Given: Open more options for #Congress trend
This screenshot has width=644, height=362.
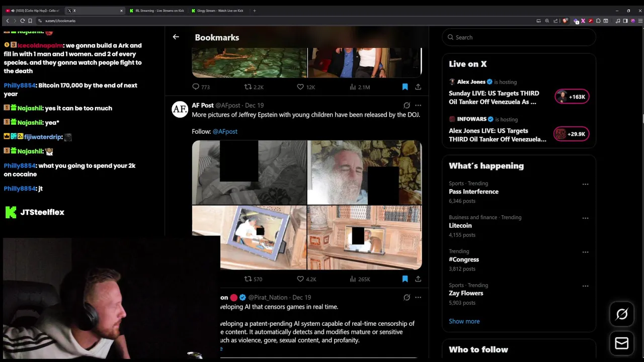Looking at the screenshot, I should [585, 252].
